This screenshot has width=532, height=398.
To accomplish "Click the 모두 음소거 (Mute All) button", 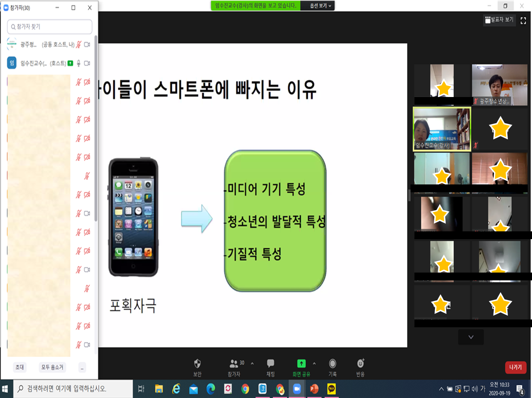I will (x=52, y=367).
